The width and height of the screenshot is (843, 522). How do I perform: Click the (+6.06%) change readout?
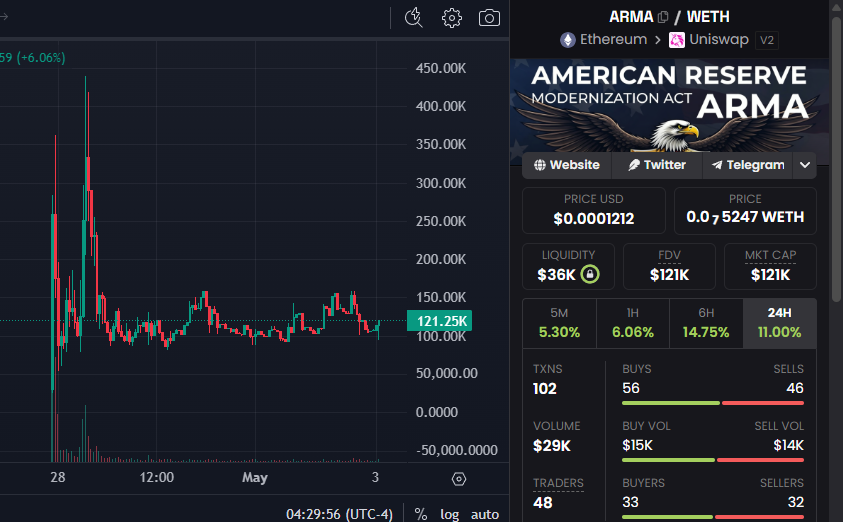click(x=41, y=58)
